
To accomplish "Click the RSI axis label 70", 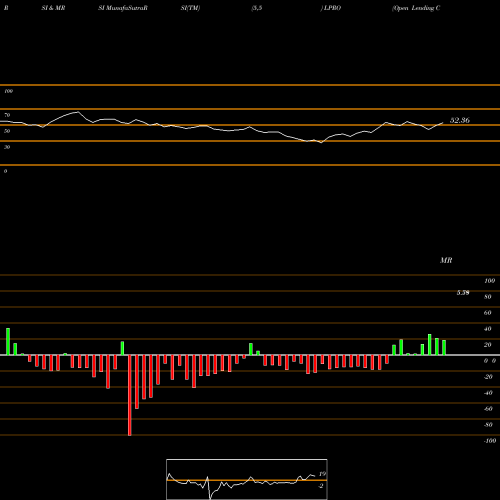I will 7,115.
